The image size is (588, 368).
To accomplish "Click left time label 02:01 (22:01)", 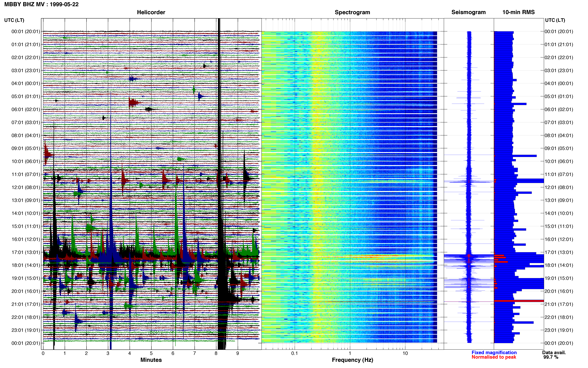I will click(x=26, y=57).
